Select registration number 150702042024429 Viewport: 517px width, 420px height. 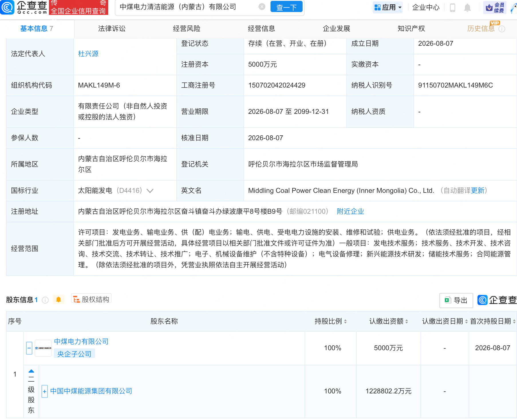[x=277, y=85]
